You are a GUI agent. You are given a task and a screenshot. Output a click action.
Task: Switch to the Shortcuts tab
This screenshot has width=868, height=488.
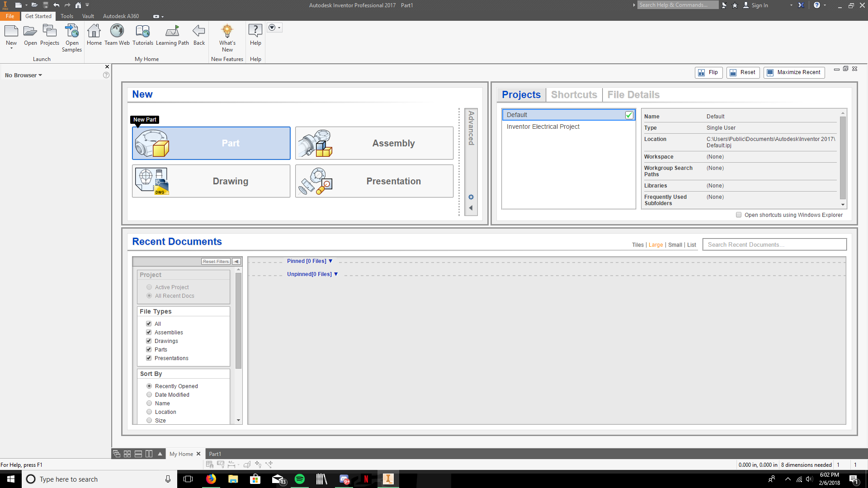pyautogui.click(x=574, y=95)
